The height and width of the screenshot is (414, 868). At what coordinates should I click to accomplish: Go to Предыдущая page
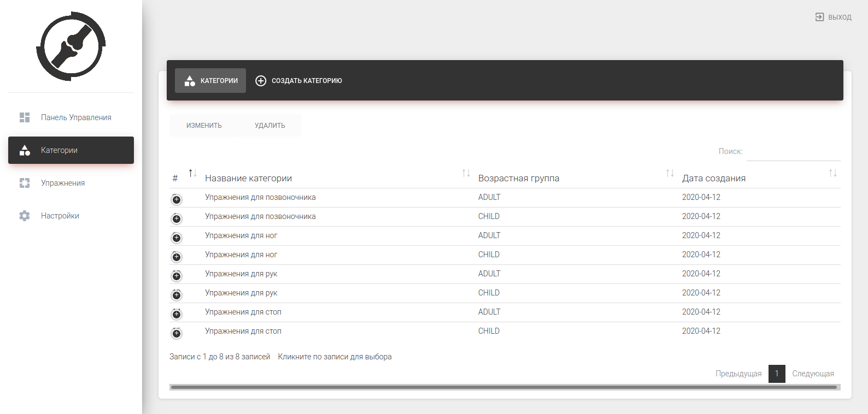(738, 374)
